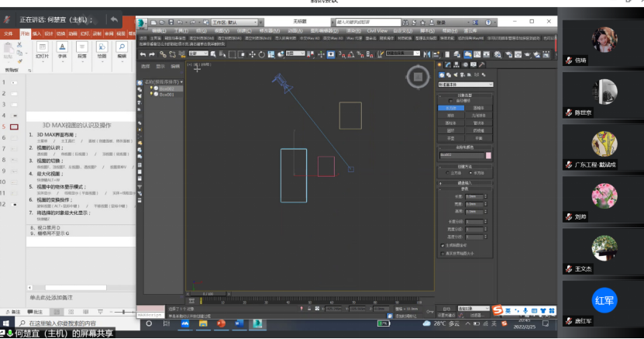Select the Move transform tool
Screen dimensions: 644x339
(252, 54)
